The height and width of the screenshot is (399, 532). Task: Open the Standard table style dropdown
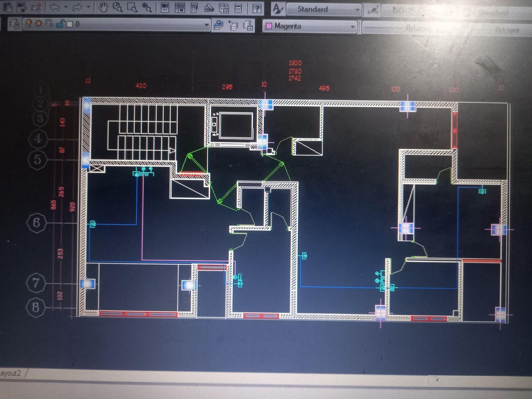tap(504, 13)
